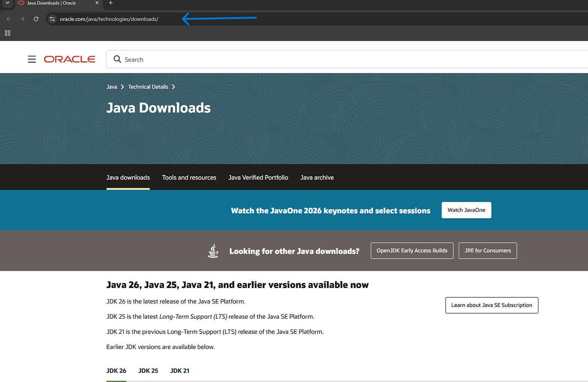Viewport: 588px width, 382px height.
Task: Click the chevron between Java and Technical Details
Action: (122, 87)
